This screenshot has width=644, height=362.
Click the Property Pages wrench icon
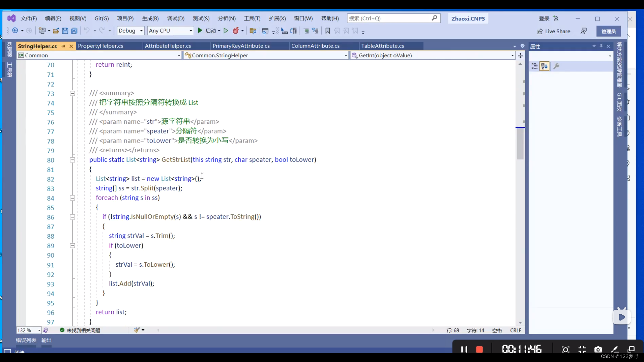556,66
